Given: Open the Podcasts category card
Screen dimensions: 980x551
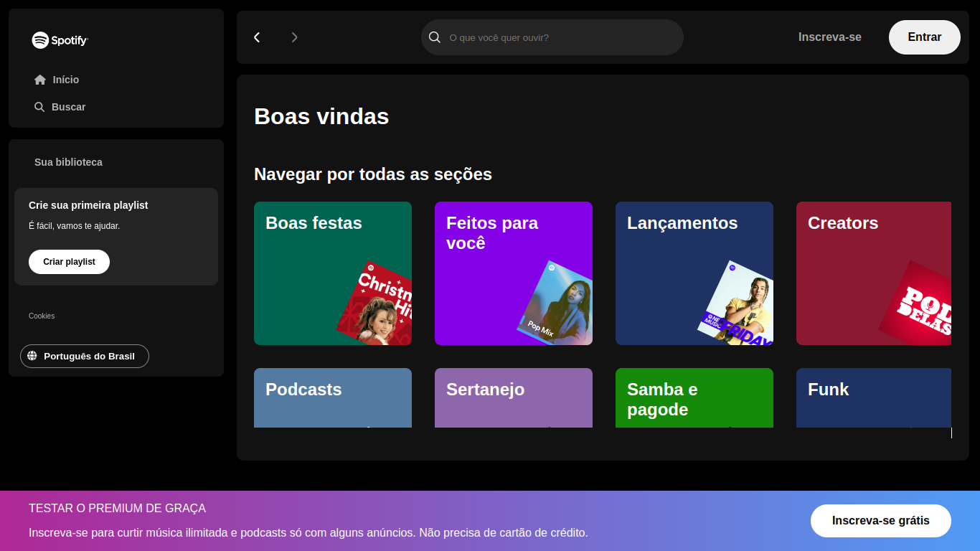Looking at the screenshot, I should (333, 397).
